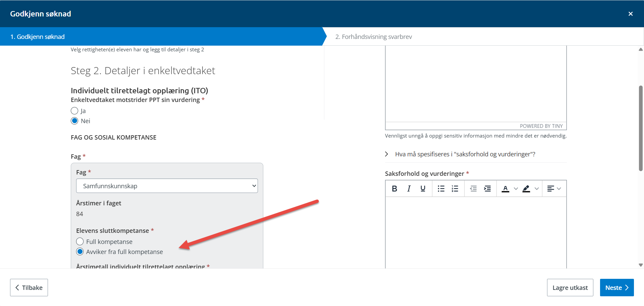This screenshot has width=644, height=306.
Task: Select Full kompetanse radio option
Action: click(x=80, y=242)
